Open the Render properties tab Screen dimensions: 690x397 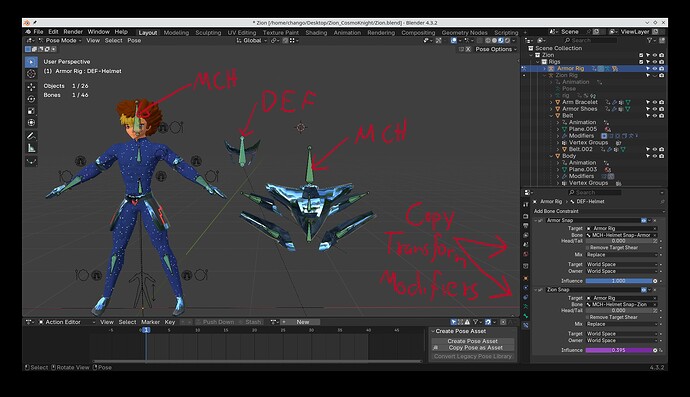(x=526, y=217)
